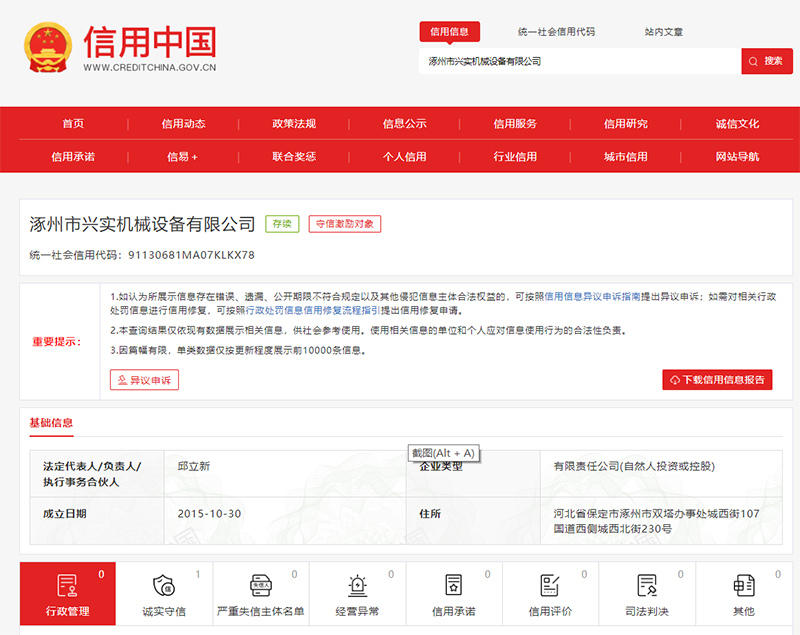Click the 信用中国 national emblem logo
800x635 pixels.
point(46,48)
